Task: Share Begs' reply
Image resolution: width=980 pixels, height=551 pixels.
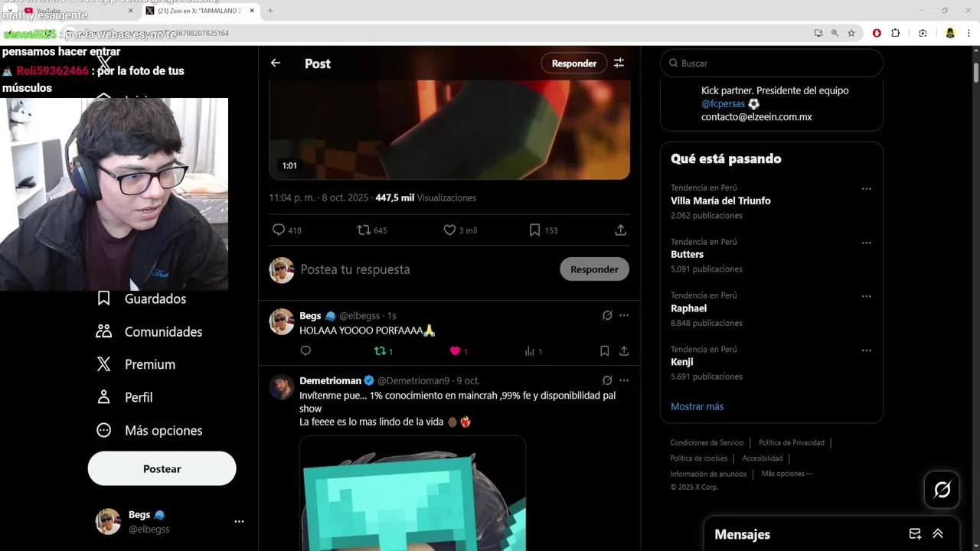Action: [x=624, y=351]
